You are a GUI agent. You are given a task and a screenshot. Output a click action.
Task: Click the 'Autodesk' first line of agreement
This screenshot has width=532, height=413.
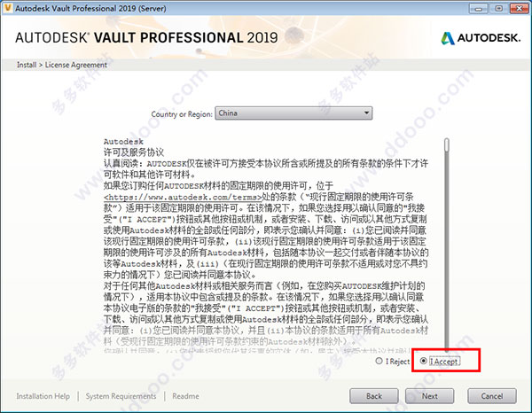123,142
